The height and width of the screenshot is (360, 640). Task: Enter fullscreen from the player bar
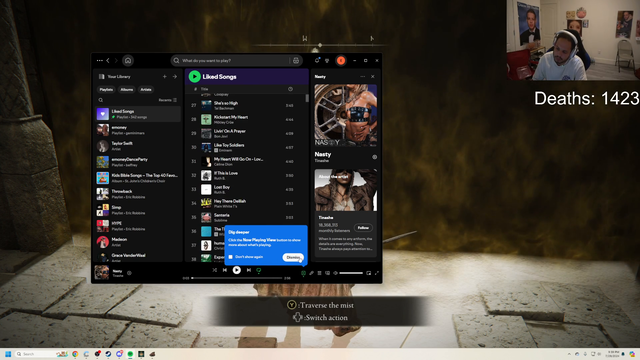377,273
